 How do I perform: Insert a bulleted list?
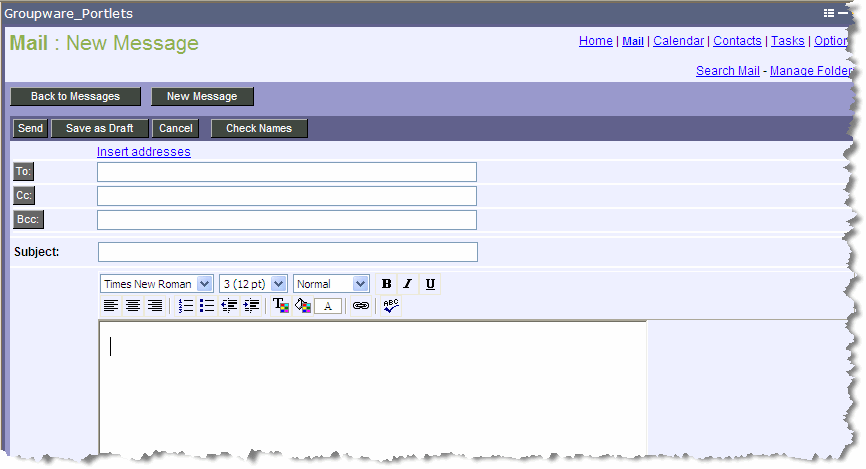pos(207,305)
